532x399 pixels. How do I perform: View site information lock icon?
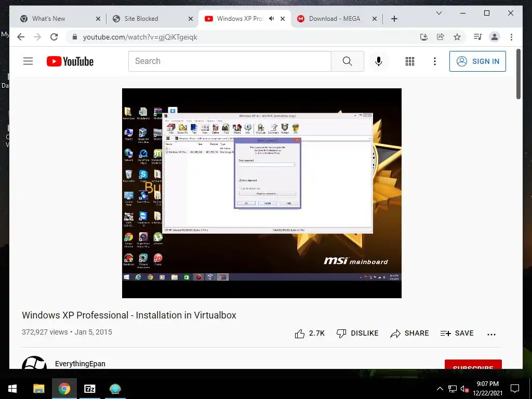(75, 37)
